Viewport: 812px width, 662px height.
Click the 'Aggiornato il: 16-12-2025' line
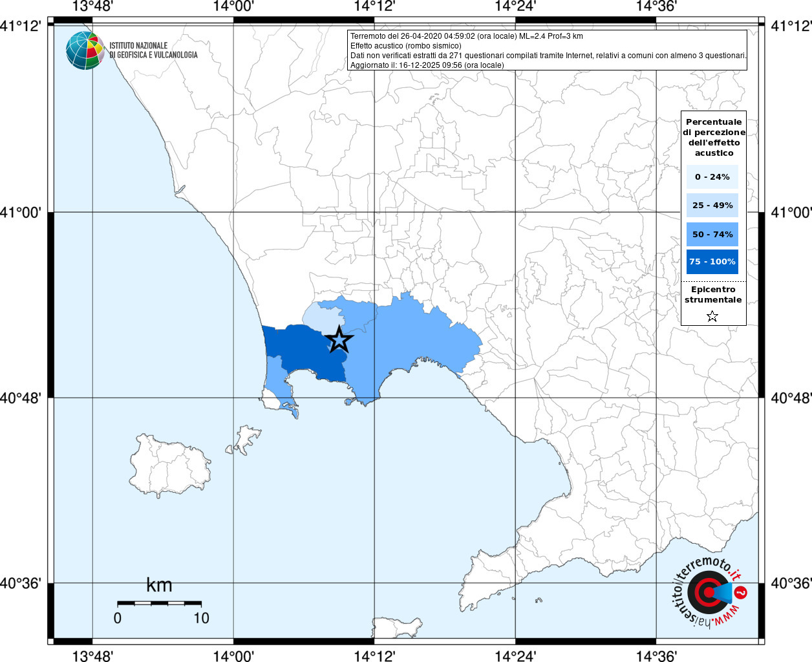pos(427,65)
